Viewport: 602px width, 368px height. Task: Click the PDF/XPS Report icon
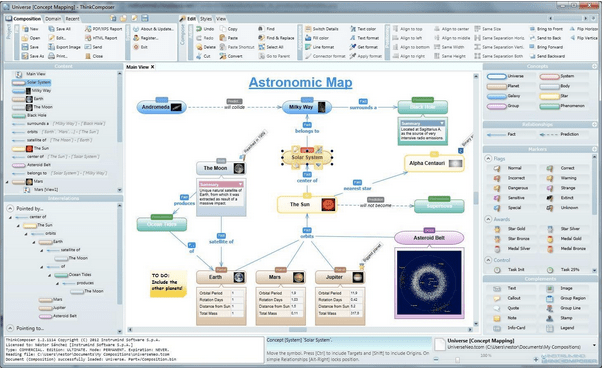(x=88, y=29)
